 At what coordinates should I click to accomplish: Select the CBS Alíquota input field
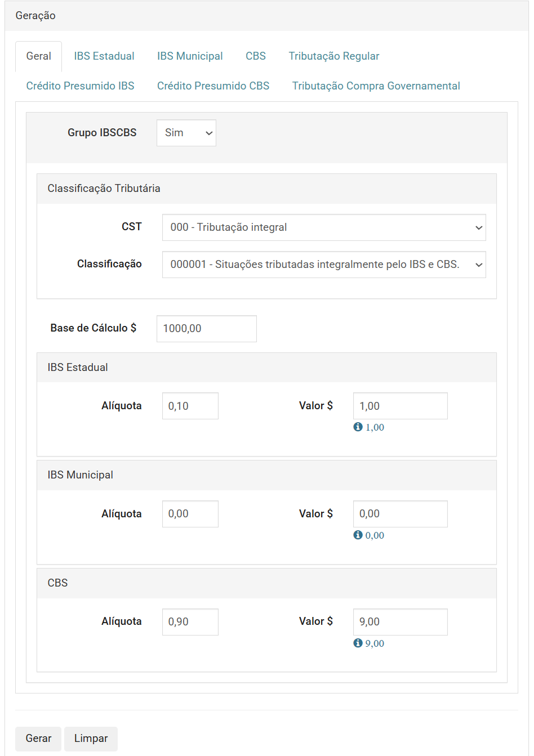coord(190,622)
